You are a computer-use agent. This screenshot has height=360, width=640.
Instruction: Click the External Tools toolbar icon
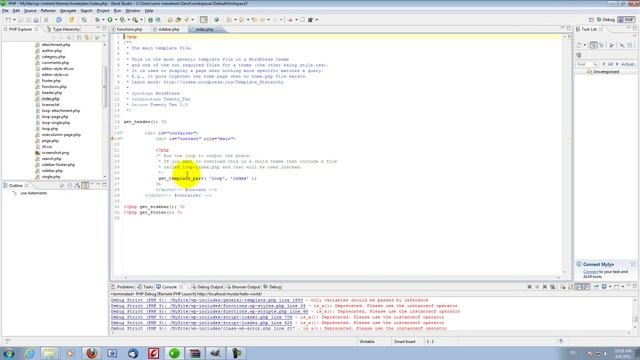click(135, 20)
